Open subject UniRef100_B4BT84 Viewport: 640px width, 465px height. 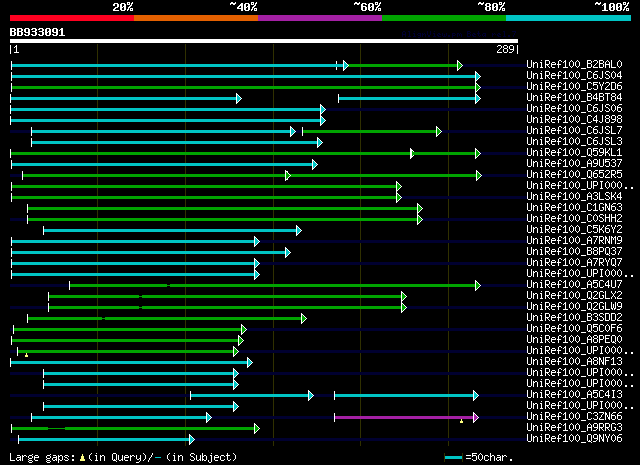(x=574, y=98)
